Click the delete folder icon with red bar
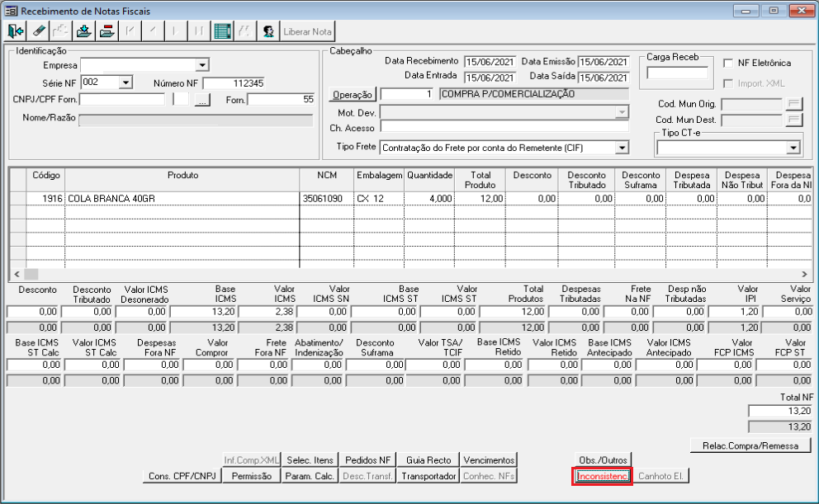Image resolution: width=819 pixels, height=504 pixels. tap(107, 31)
